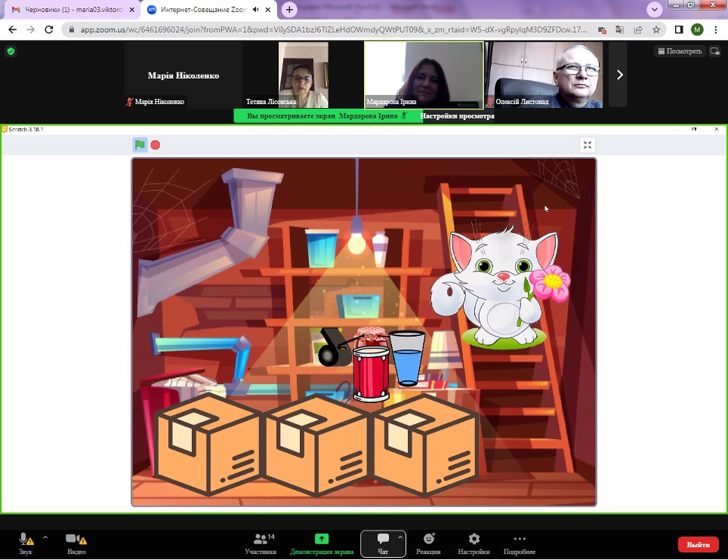The image size is (728, 560).
Task: Click the blue glass of water sprite
Action: click(407, 358)
